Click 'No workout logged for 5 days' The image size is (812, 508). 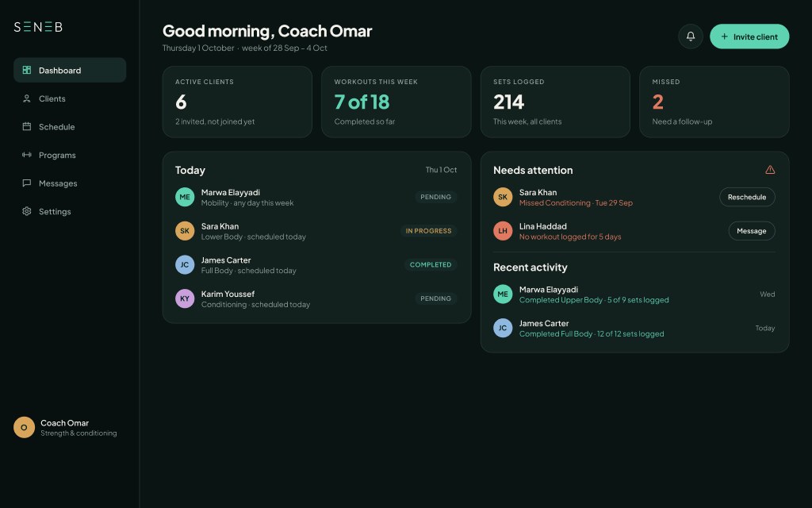tap(570, 237)
